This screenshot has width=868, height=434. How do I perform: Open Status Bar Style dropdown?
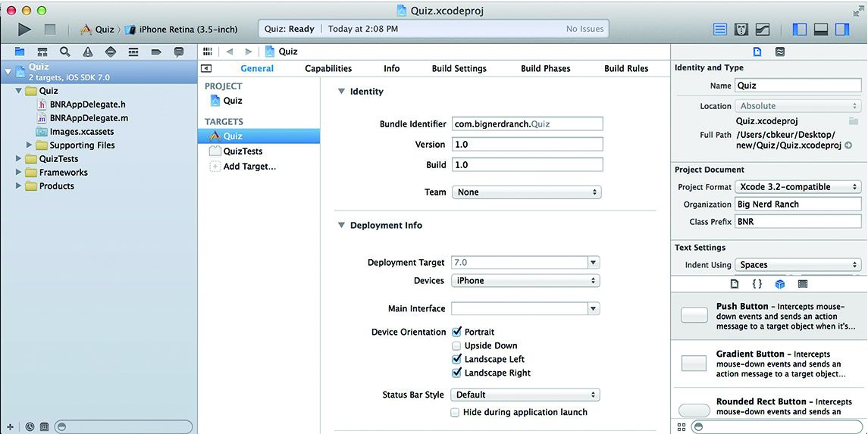click(525, 395)
